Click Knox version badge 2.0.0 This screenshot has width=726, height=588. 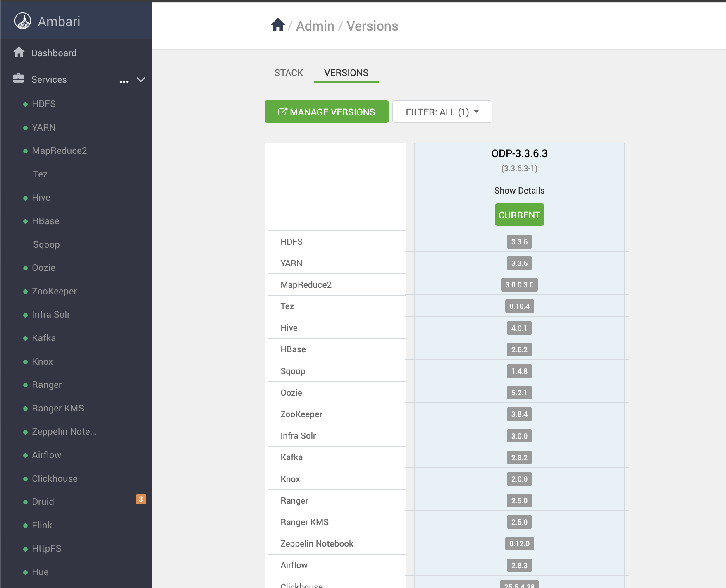tap(519, 479)
